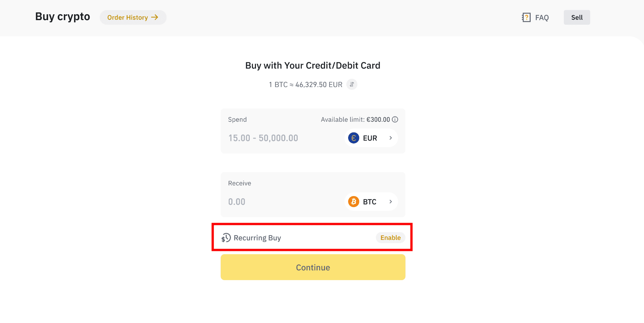Open Order History
Viewport: 644px width, 323px height.
coord(133,17)
